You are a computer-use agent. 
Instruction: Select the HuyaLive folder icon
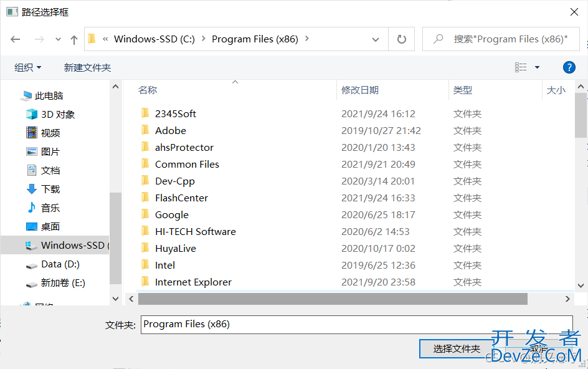(x=145, y=247)
